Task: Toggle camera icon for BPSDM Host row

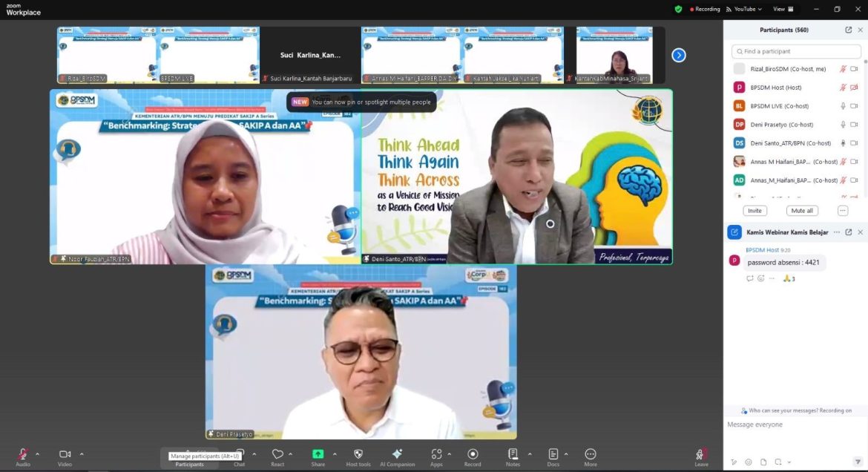Action: (854, 88)
